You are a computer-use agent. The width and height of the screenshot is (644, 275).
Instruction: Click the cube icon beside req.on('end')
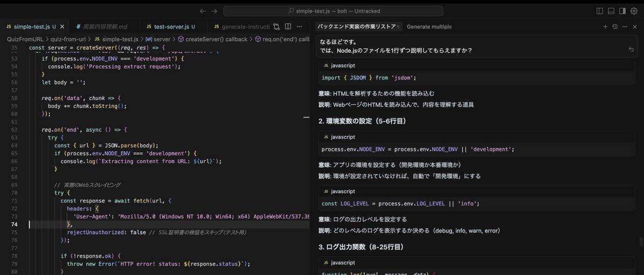[258, 39]
